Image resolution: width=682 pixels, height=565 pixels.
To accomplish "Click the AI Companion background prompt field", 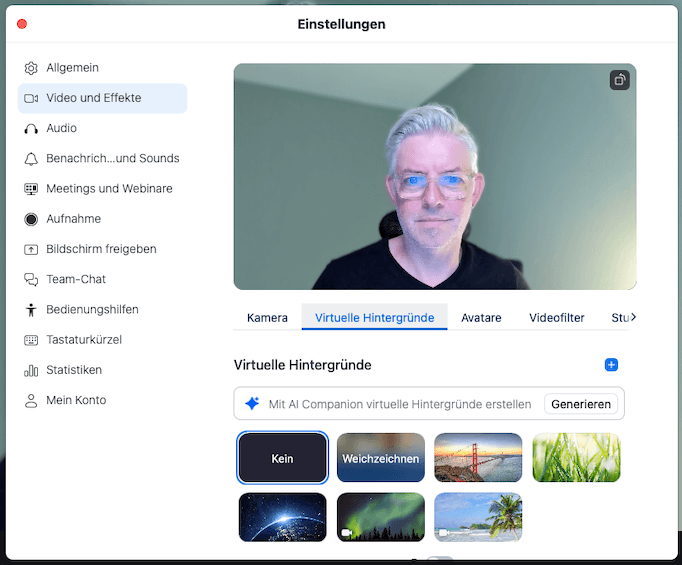I will pos(400,404).
